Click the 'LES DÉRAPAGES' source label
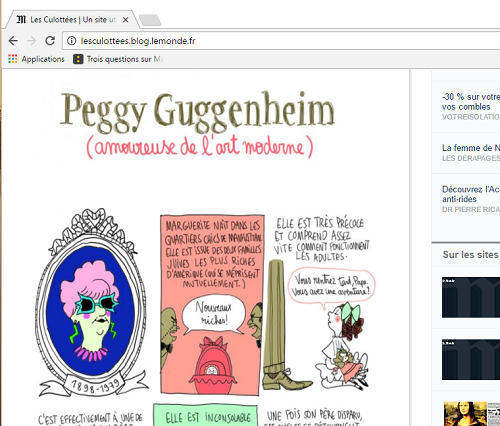This screenshot has height=426, width=500. (x=471, y=158)
